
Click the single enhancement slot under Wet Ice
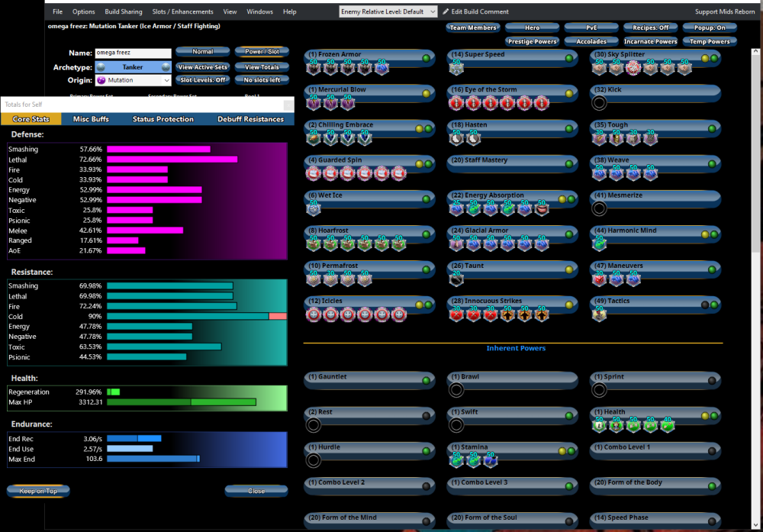point(313,208)
